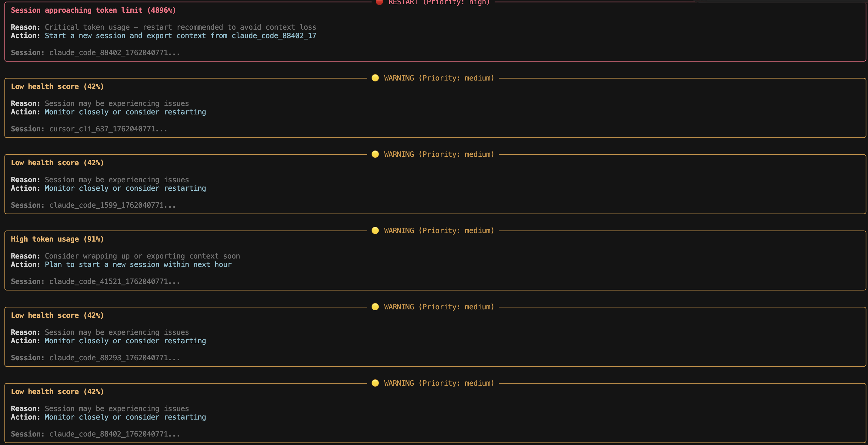Click session id claude_code_1599_1762040771
Image resolution: width=868 pixels, height=445 pixels.
(x=112, y=205)
